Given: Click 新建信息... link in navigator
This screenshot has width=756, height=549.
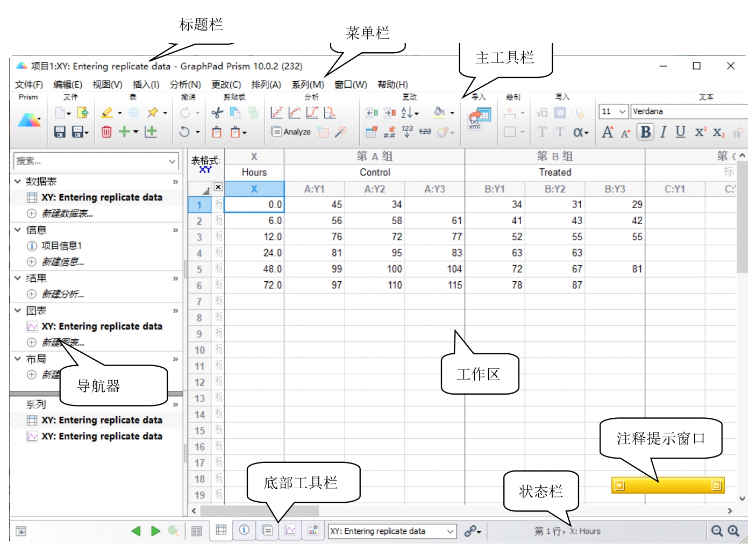Looking at the screenshot, I should (x=63, y=262).
